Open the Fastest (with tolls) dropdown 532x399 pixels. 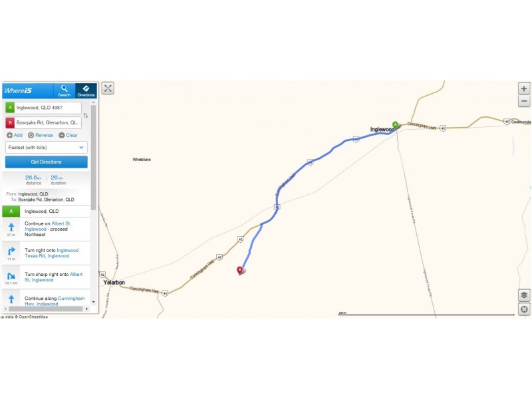coord(46,147)
